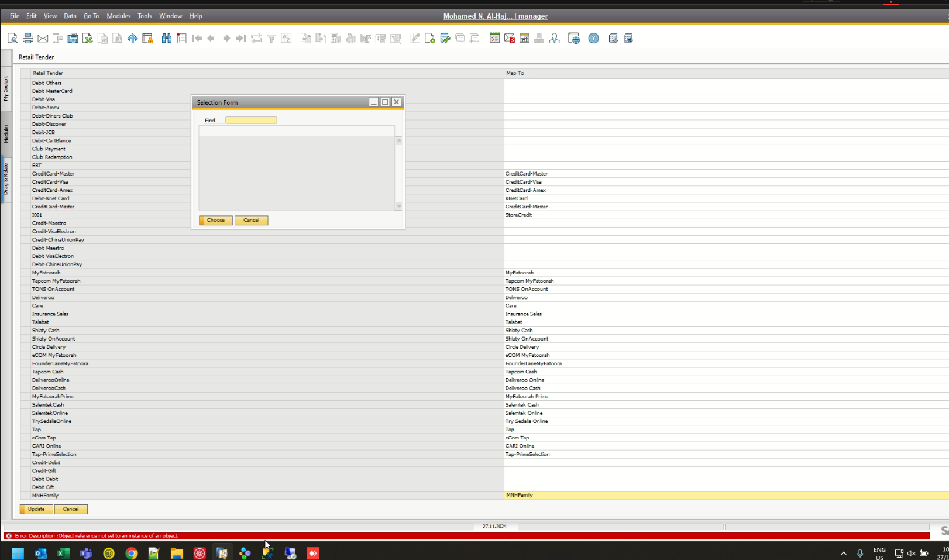Screen dimensions: 949x560
Task: Select the Drag & Relate side tab
Action: coord(6,179)
